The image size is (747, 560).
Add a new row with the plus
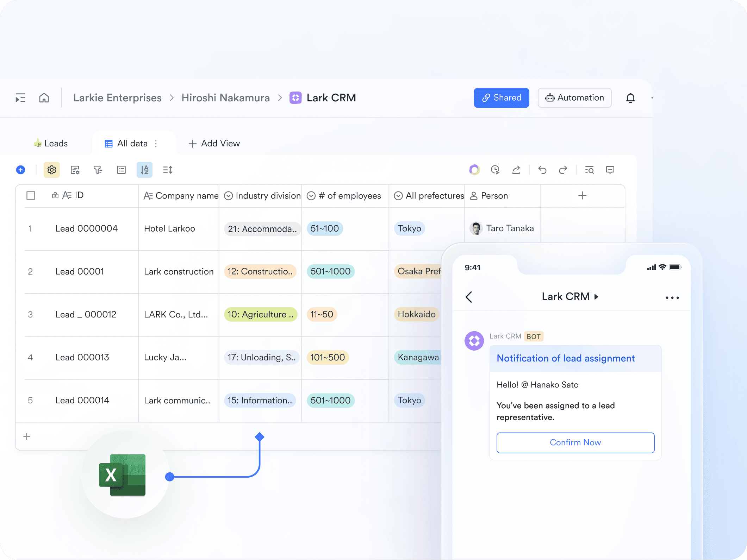(x=27, y=436)
